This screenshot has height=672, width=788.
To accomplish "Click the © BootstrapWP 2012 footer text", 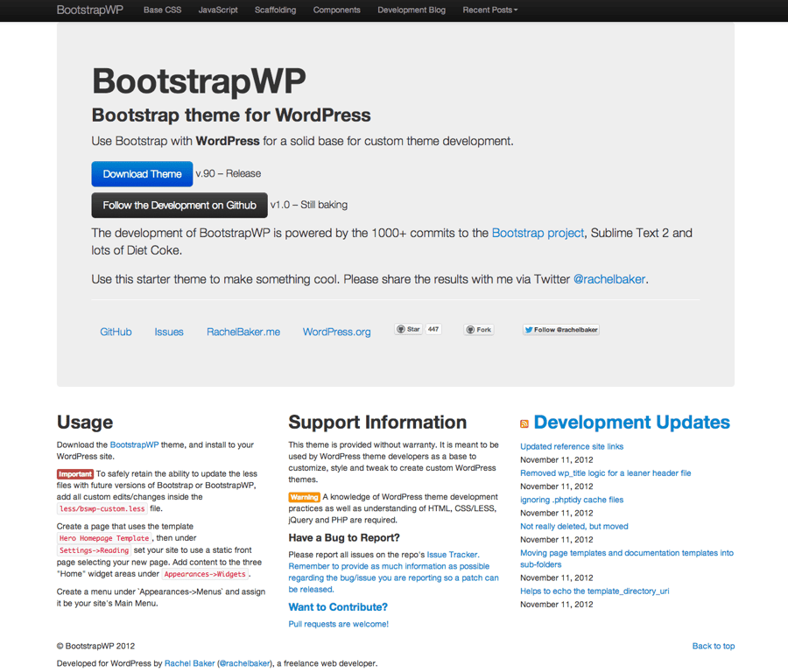I will (x=95, y=646).
